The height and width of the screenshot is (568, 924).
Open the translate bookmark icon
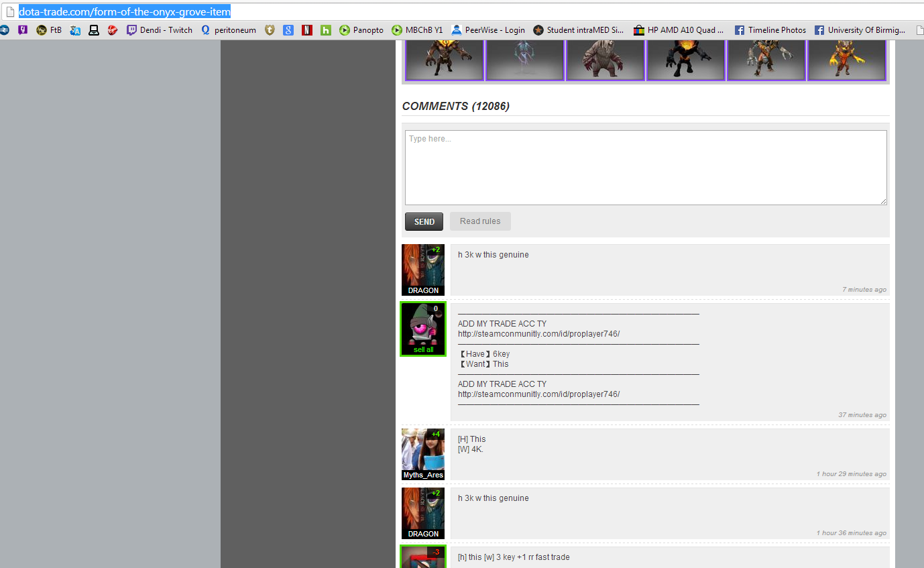[x=76, y=30]
